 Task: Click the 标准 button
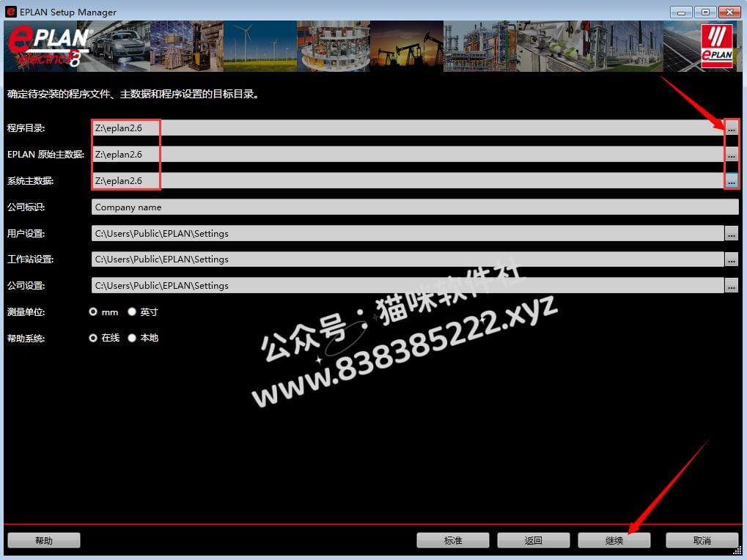[x=452, y=540]
